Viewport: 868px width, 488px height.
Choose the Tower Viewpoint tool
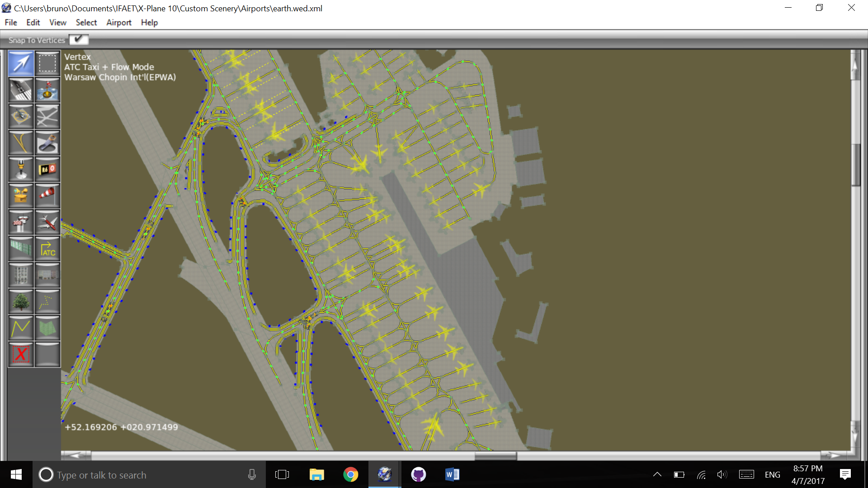pos(21,222)
